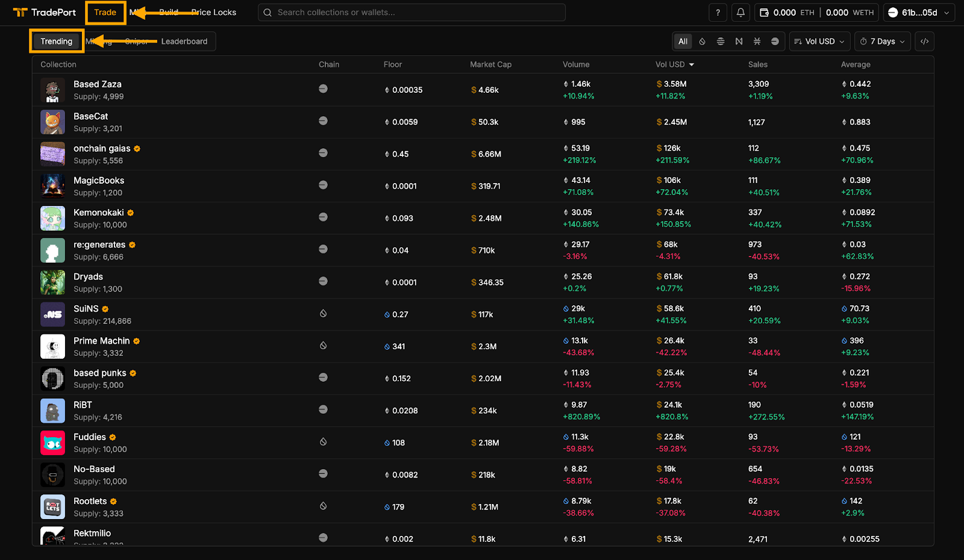The height and width of the screenshot is (560, 964).
Task: Click Rektmilio sales count 2,471
Action: pyautogui.click(x=758, y=540)
